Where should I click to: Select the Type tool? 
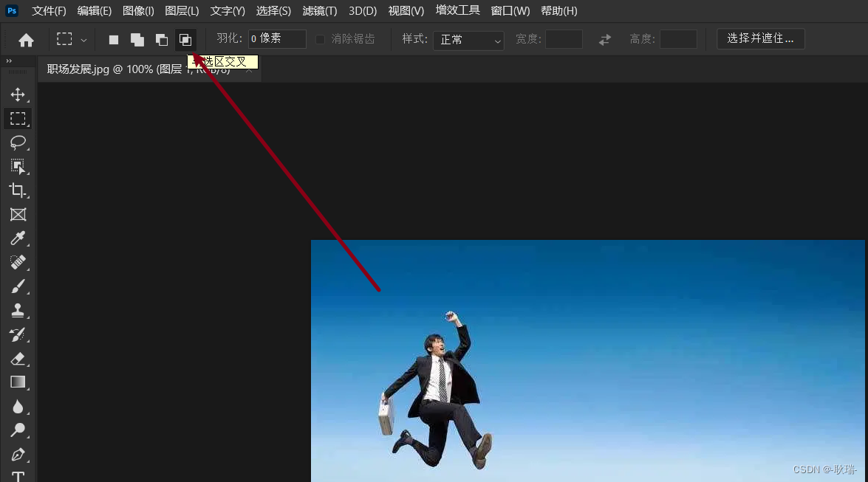19,476
